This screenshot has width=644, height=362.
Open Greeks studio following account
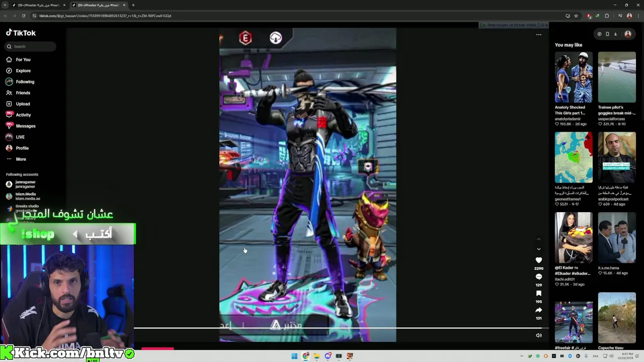(x=23, y=208)
